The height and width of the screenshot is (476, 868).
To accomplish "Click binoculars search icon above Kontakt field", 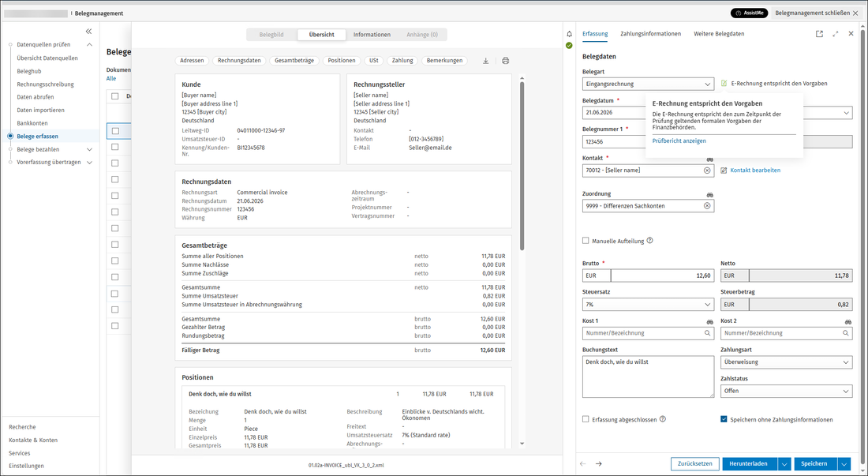I will 709,159.
